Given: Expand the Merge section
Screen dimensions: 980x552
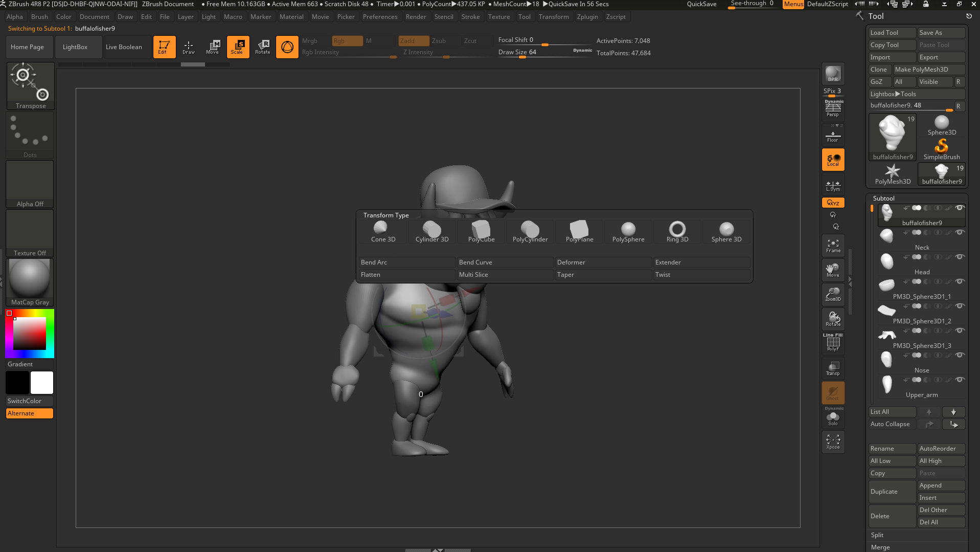Looking at the screenshot, I should click(880, 547).
